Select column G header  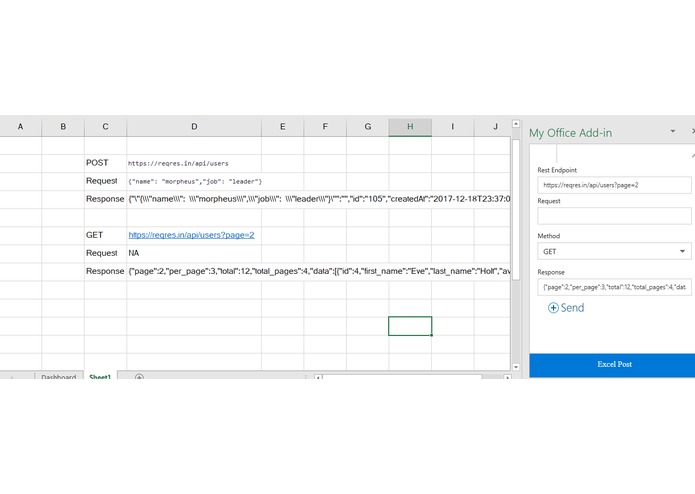[367, 127]
